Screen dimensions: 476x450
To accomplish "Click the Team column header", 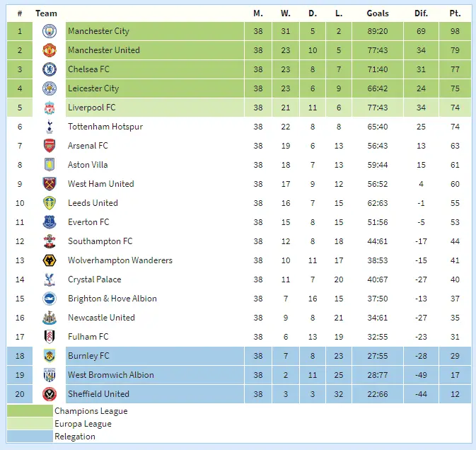I will coord(47,13).
